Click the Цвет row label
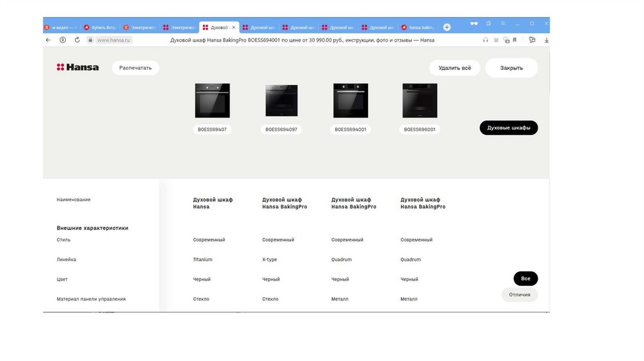This screenshot has width=644, height=361. coord(62,279)
